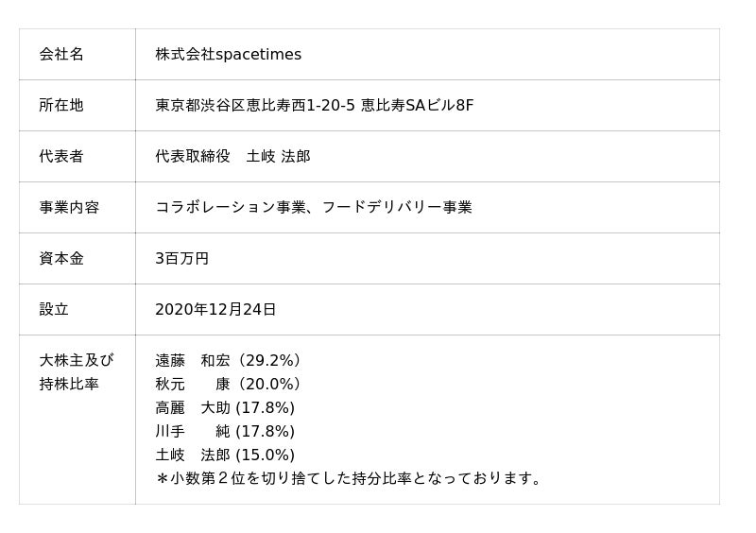756x533 pixels.
Task: Click shareholder 高麗 大助 (17.8%) line
Action: tap(225, 408)
